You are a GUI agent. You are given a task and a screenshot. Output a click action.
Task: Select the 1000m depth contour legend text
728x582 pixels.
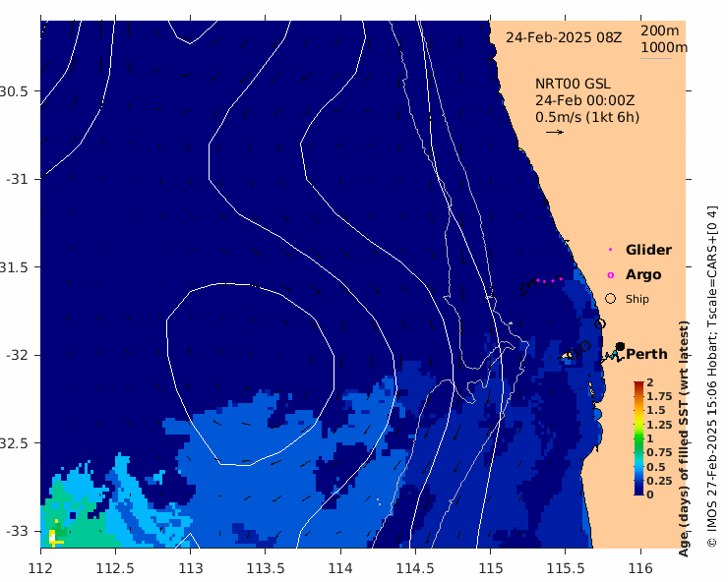[x=664, y=47]
